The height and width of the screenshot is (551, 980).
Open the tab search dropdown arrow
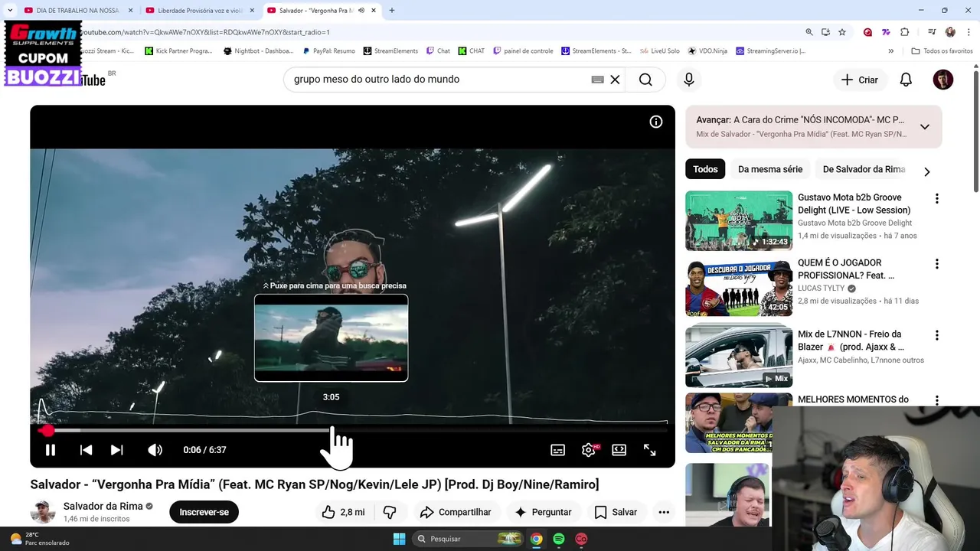pyautogui.click(x=9, y=11)
